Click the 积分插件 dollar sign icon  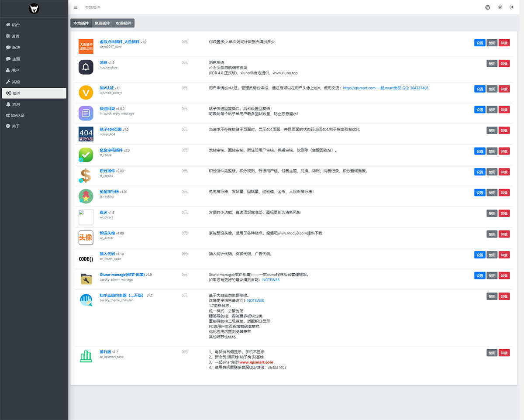[x=86, y=176]
